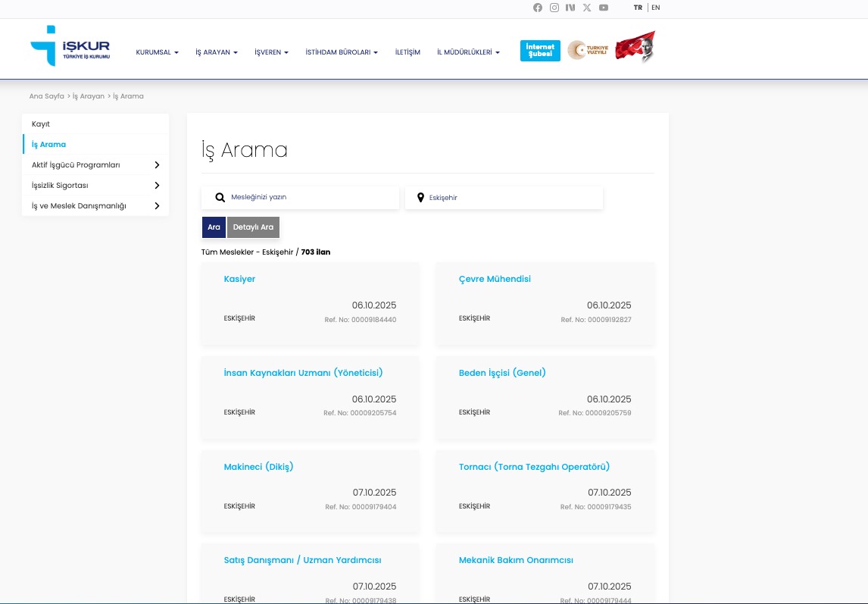Select Kayıt in the left sidebar
The width and height of the screenshot is (868, 604).
point(41,124)
